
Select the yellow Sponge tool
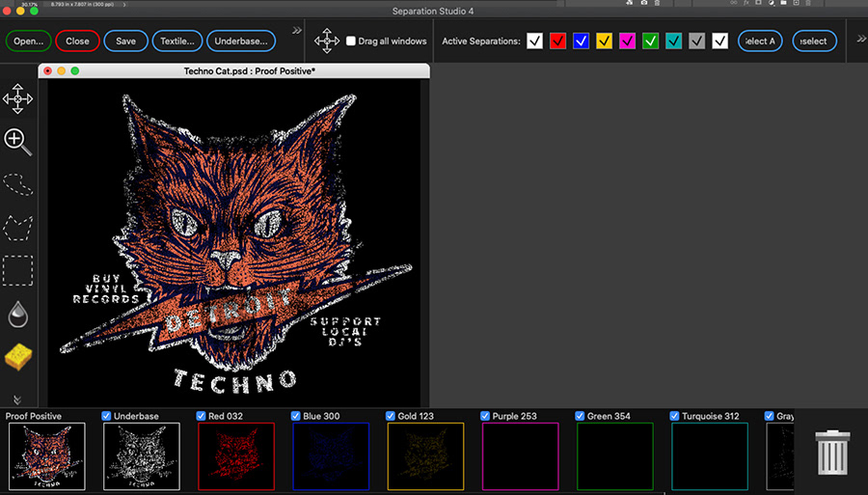tap(18, 357)
